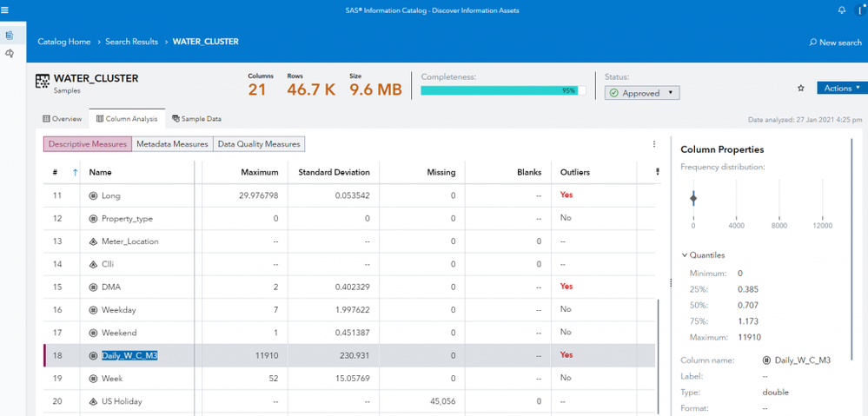Select the US Holiday row
868x416 pixels.
(121, 401)
